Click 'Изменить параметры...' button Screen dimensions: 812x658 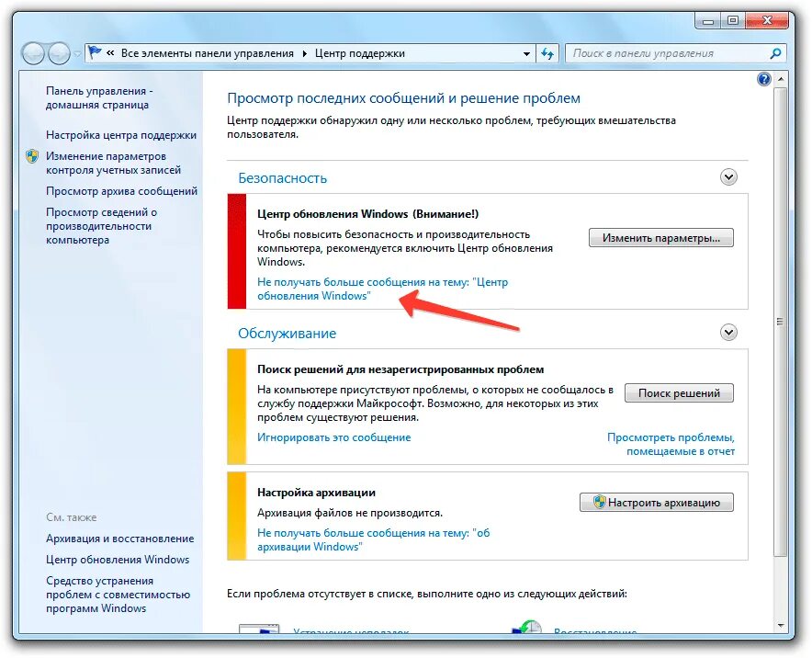point(660,238)
